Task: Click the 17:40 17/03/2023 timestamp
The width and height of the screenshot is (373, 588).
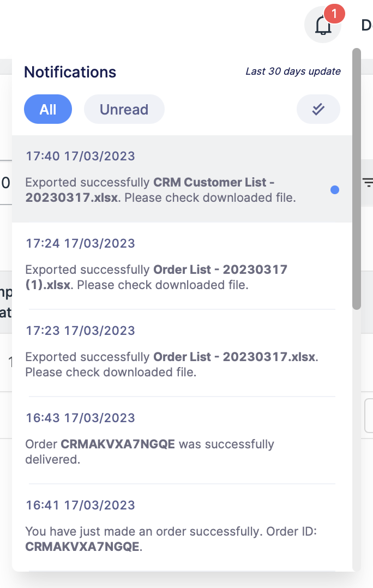Action: (x=80, y=156)
